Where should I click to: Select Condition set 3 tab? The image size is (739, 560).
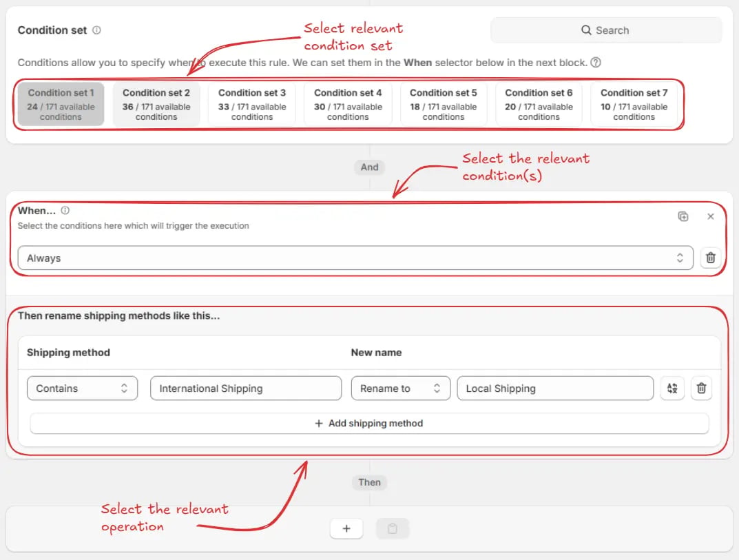[x=252, y=104]
